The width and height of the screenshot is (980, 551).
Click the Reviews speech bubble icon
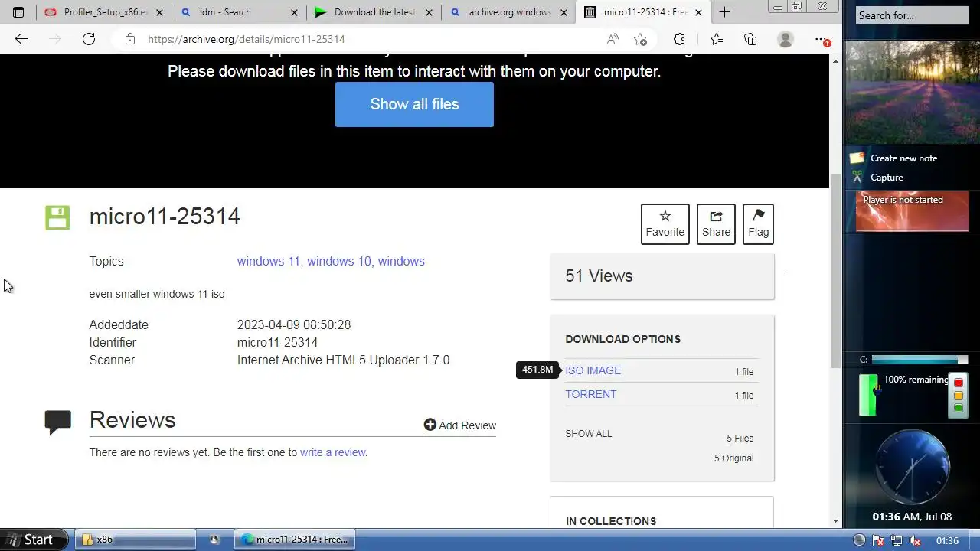click(57, 422)
